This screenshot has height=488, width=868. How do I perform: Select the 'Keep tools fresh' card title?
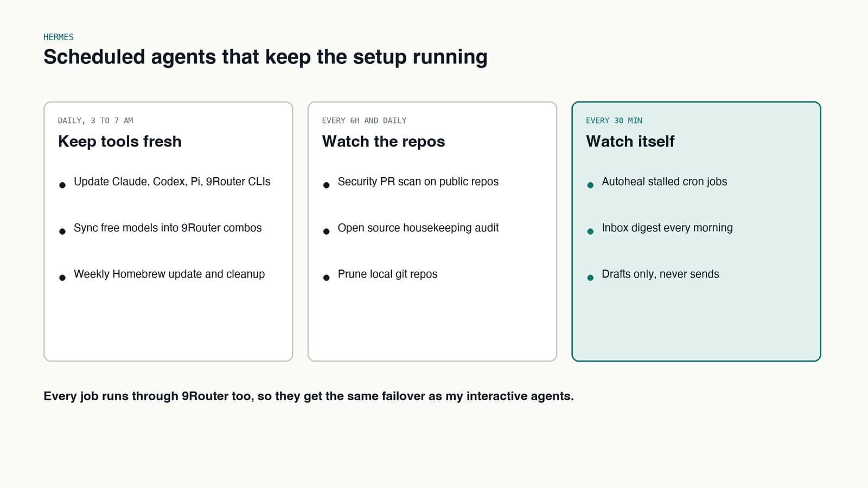coord(120,142)
